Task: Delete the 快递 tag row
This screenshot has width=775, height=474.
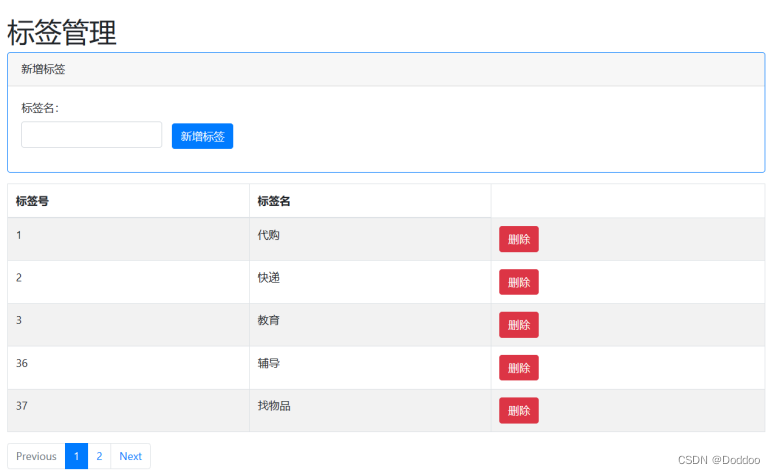Action: click(518, 282)
